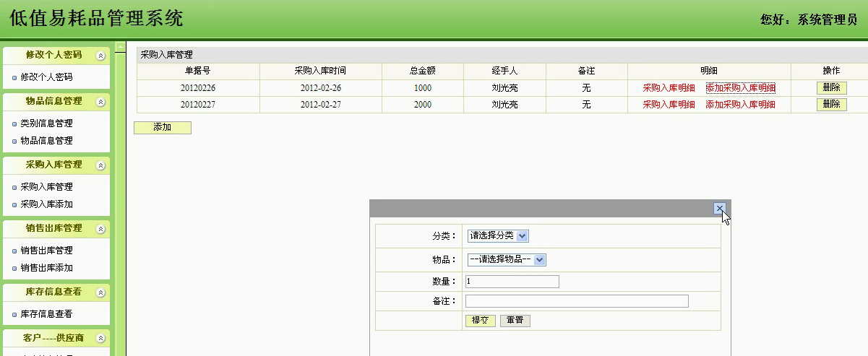Click 添加采购入库明细 for order 20120227
Image resolution: width=868 pixels, height=356 pixels.
click(x=740, y=105)
